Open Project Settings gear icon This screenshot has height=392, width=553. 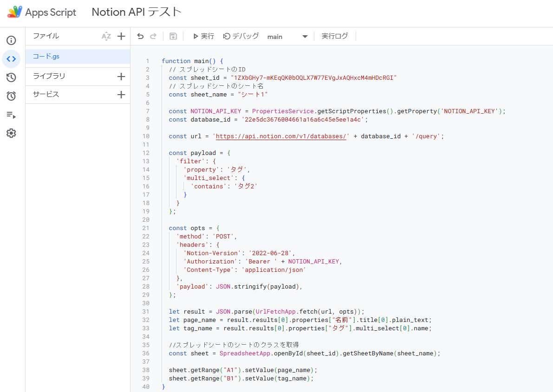(11, 133)
